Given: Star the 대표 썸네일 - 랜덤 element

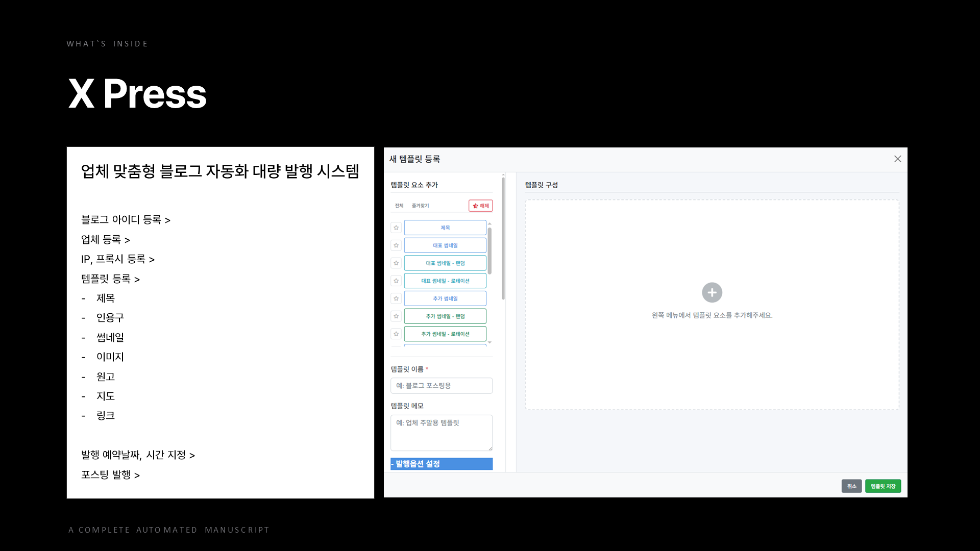Looking at the screenshot, I should (396, 263).
